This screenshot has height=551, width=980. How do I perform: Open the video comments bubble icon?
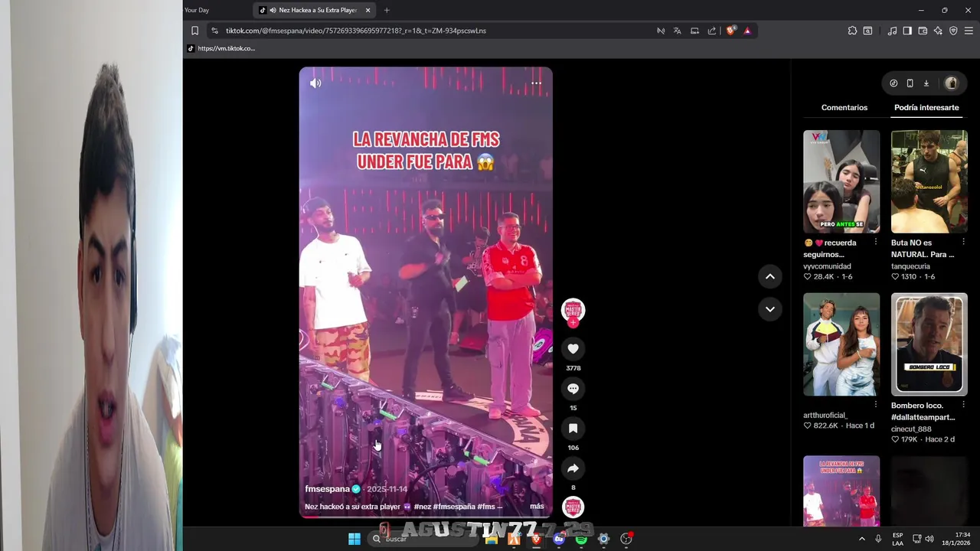tap(573, 389)
